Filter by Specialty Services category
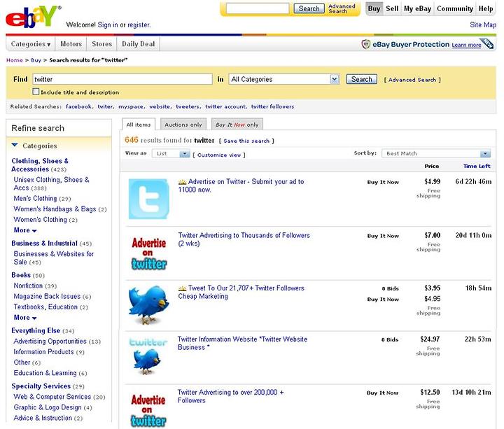The height and width of the screenshot is (429, 504). tap(41, 386)
